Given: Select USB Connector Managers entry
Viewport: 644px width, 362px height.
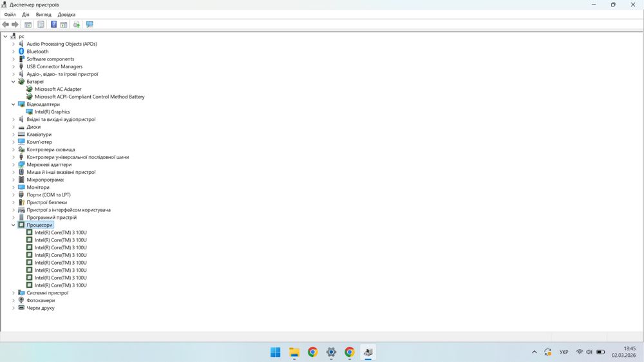Looking at the screenshot, I should (55, 66).
